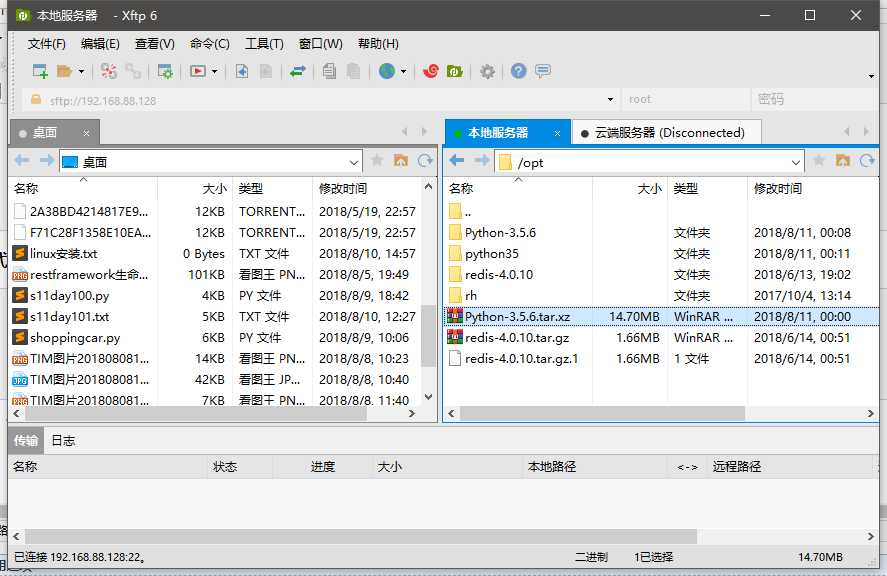Screen dimensions: 887x576
Task: Expand the Open Session dropdown arrow
Action: tap(81, 72)
